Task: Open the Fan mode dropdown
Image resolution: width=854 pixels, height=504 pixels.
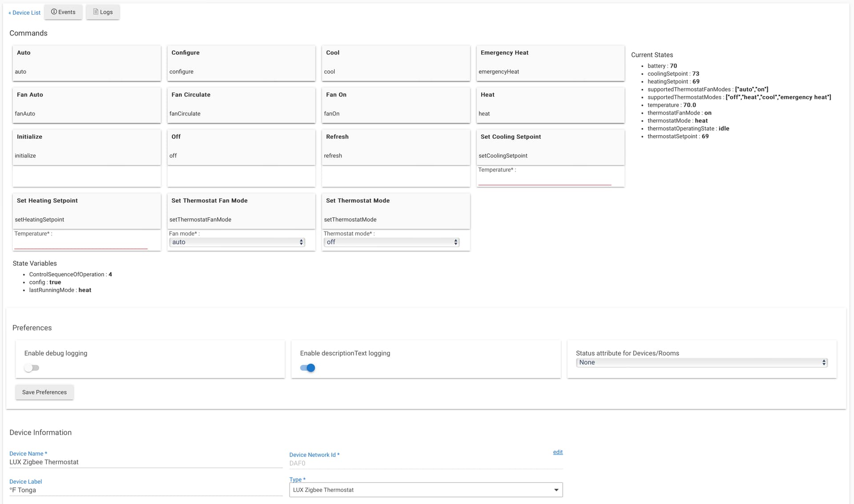Action: tap(237, 242)
